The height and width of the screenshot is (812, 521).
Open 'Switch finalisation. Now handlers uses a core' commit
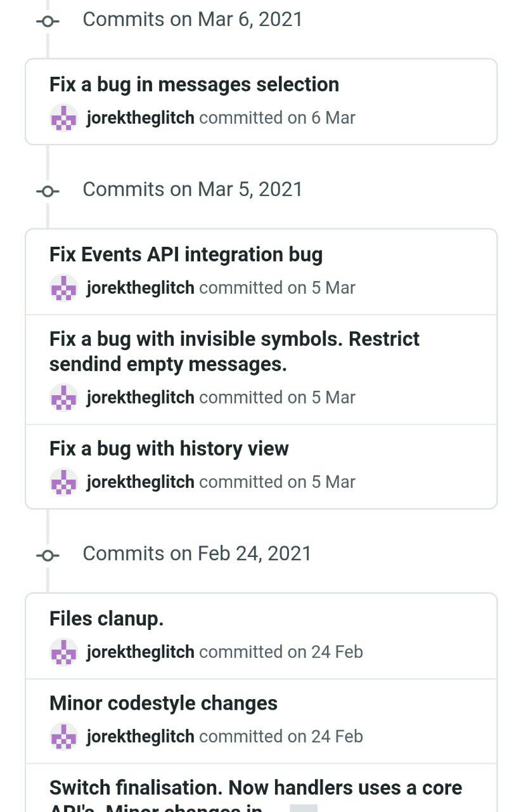tap(256, 788)
